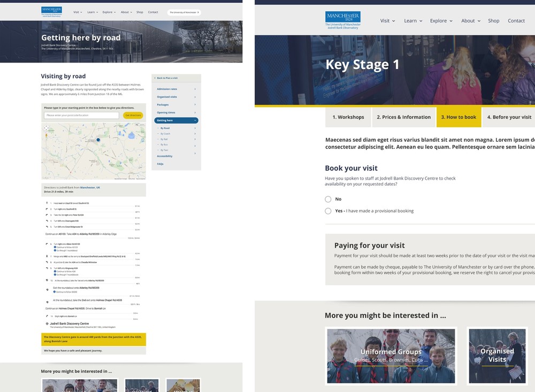
Task: Click the chevron beside Admission rates
Action: pos(195,89)
